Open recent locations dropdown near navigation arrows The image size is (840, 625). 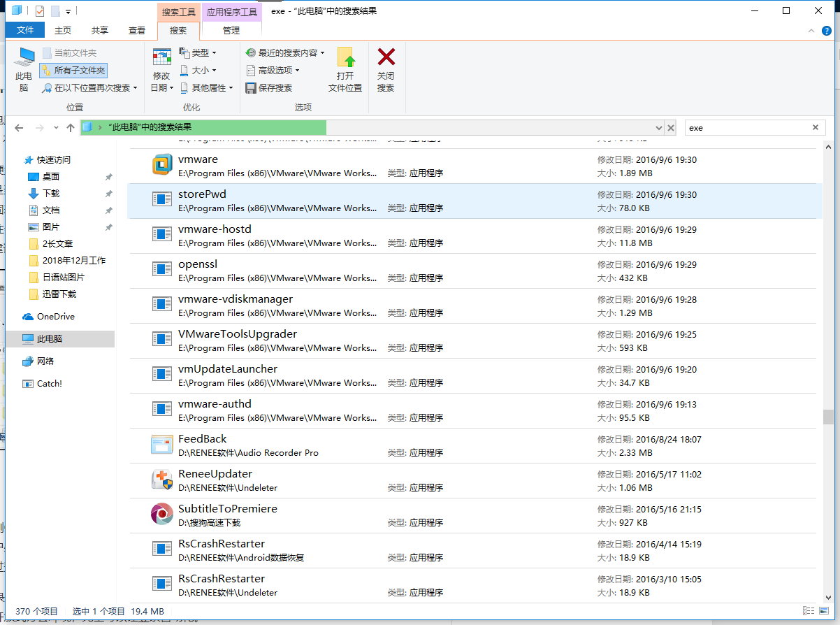[56, 128]
